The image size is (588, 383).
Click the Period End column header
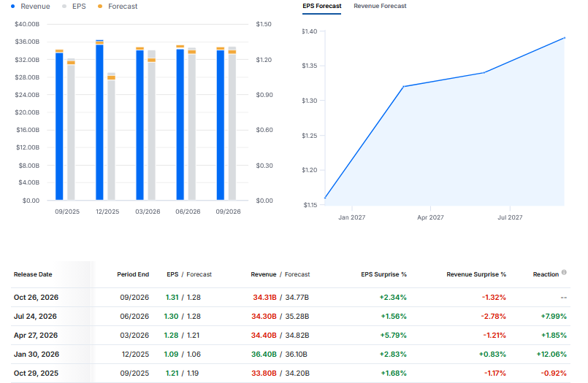[x=133, y=274]
